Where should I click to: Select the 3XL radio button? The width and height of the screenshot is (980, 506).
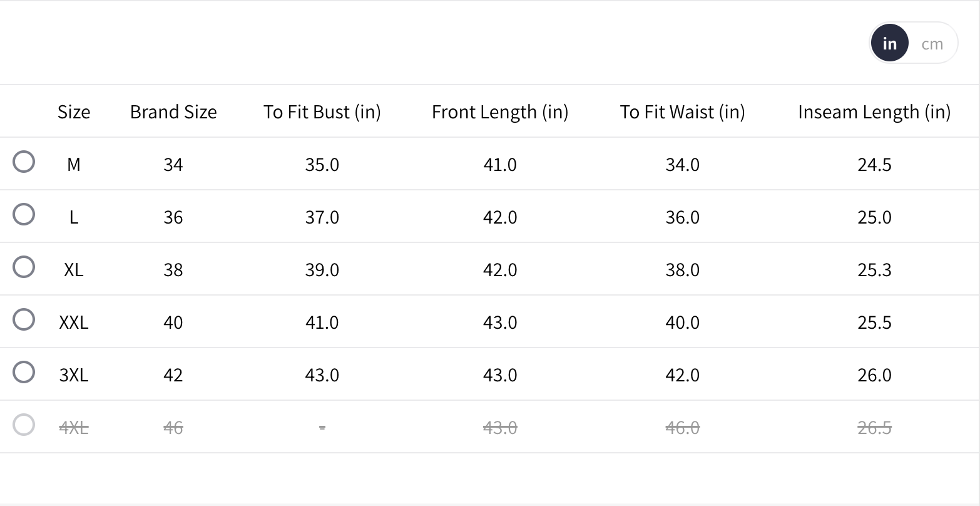[x=24, y=373]
